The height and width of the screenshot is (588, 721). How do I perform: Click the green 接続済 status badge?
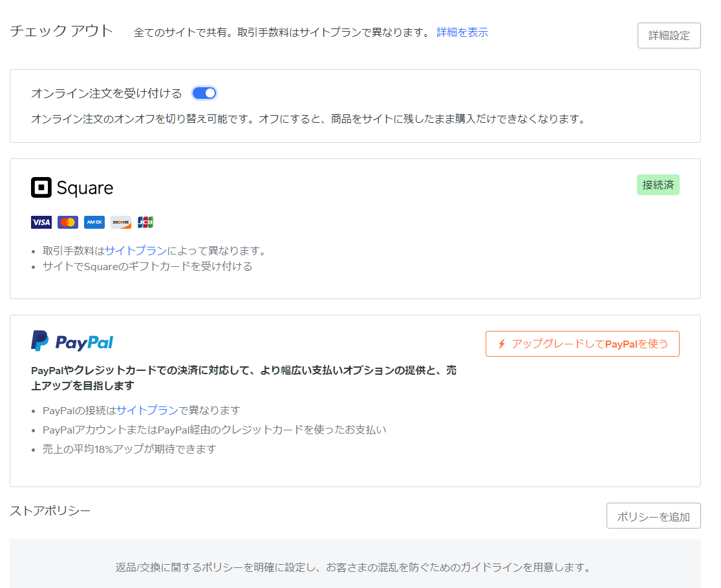point(658,185)
